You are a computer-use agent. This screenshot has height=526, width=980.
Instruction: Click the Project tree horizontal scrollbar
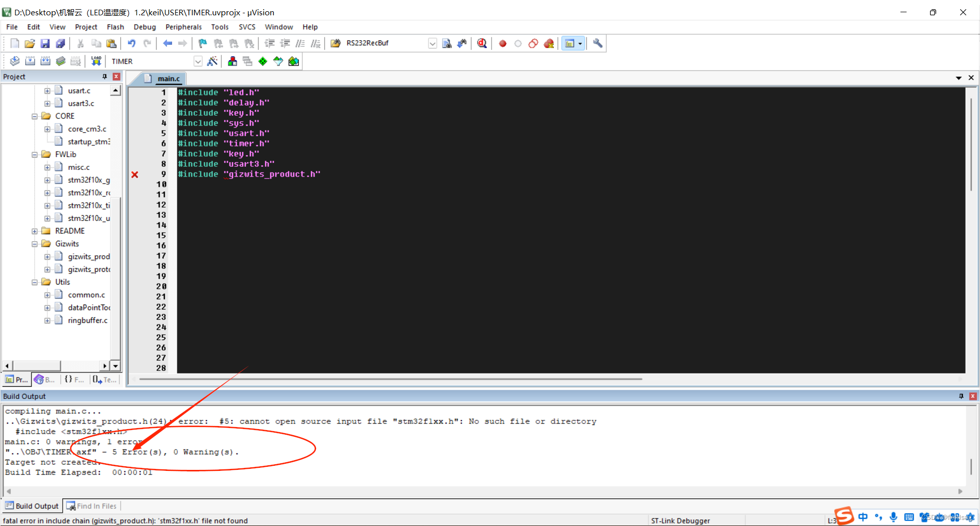tap(56, 366)
